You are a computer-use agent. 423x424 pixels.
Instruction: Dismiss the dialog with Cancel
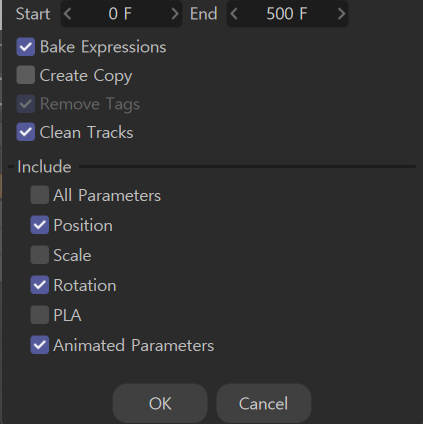(x=264, y=403)
